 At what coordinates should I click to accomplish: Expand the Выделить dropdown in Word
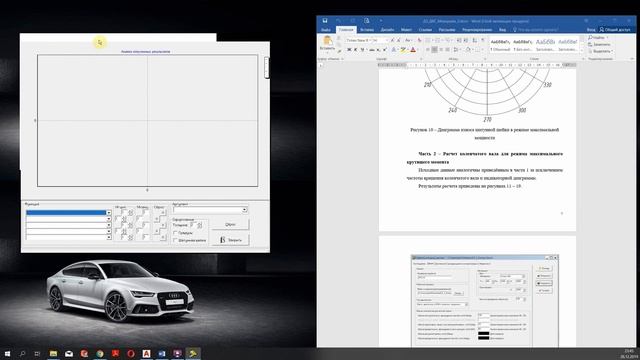pyautogui.click(x=612, y=51)
